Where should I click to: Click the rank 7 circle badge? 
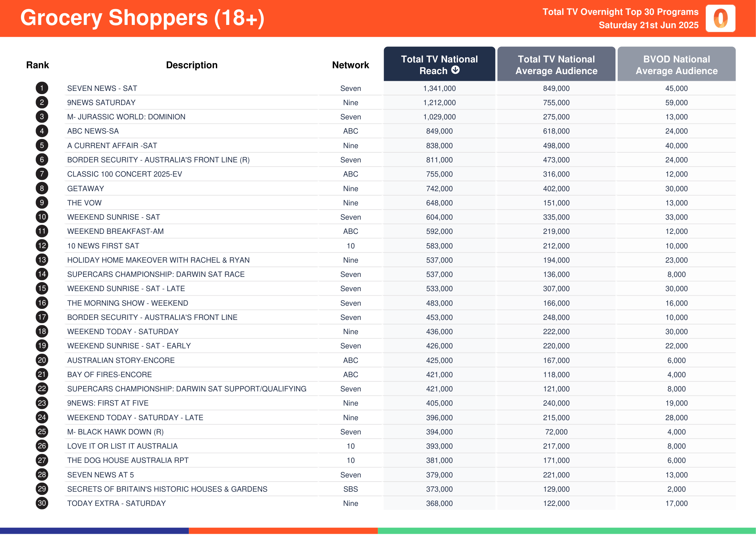coord(42,174)
